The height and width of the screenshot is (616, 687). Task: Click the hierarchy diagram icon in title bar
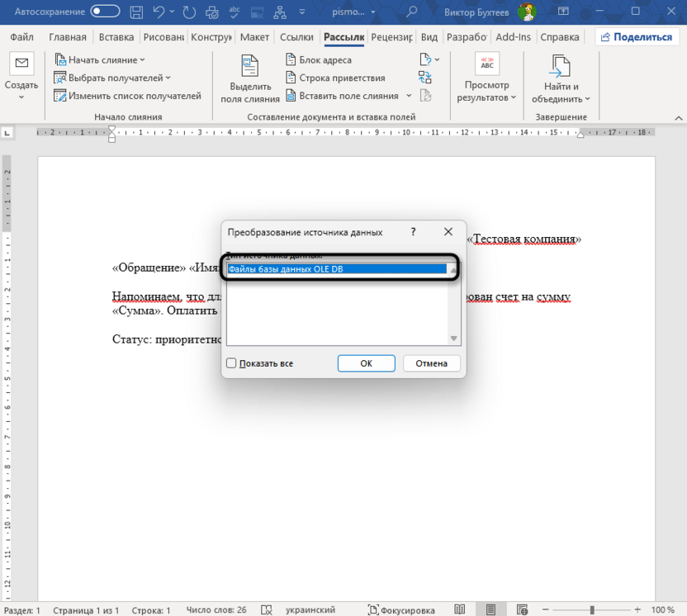tap(280, 12)
